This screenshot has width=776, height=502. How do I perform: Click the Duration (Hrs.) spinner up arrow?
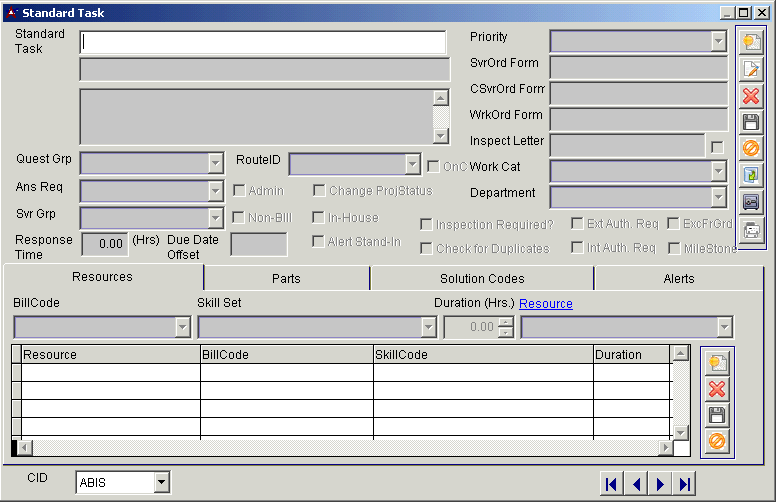point(506,322)
